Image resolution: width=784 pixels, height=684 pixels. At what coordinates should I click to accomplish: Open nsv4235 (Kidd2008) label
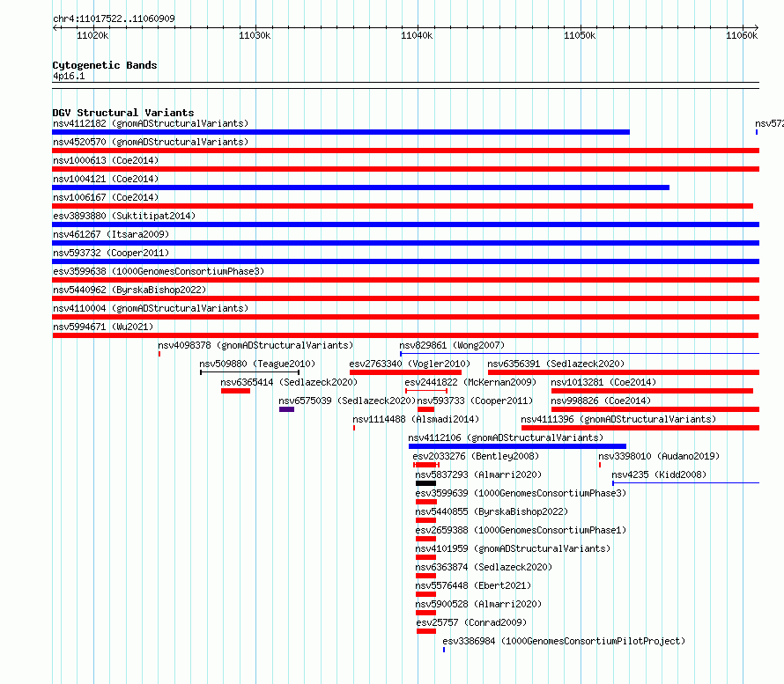tap(659, 474)
